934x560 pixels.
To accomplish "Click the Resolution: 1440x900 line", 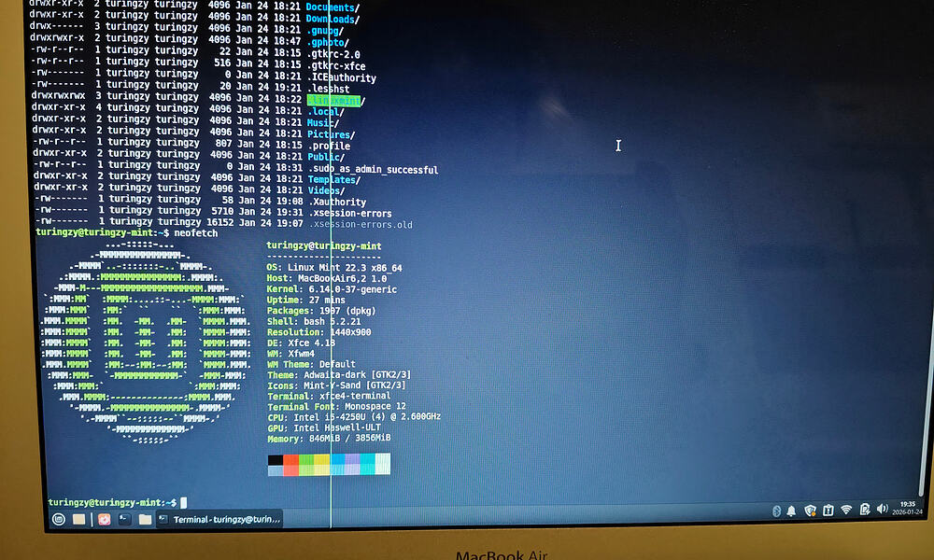I will [319, 332].
